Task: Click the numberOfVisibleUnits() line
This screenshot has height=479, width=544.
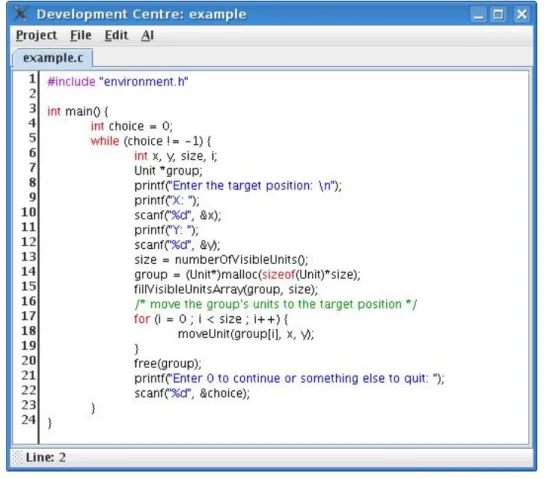Action: click(221, 260)
